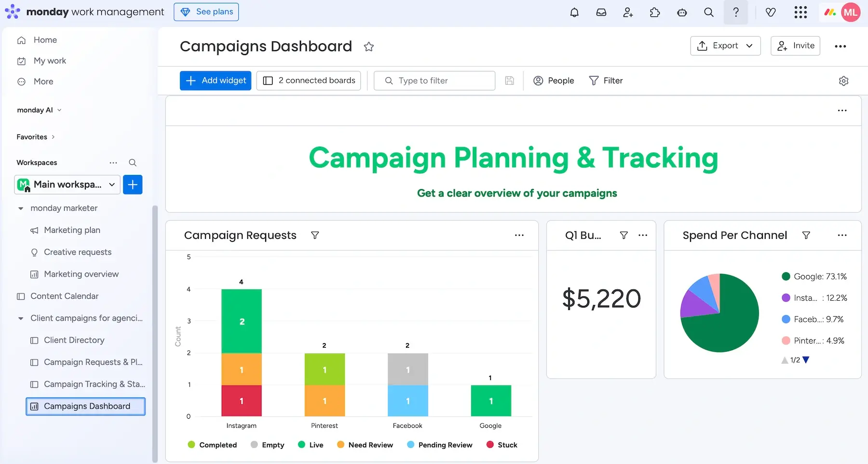Click the invite members icon in top bar
The image size is (868, 464).
628,13
